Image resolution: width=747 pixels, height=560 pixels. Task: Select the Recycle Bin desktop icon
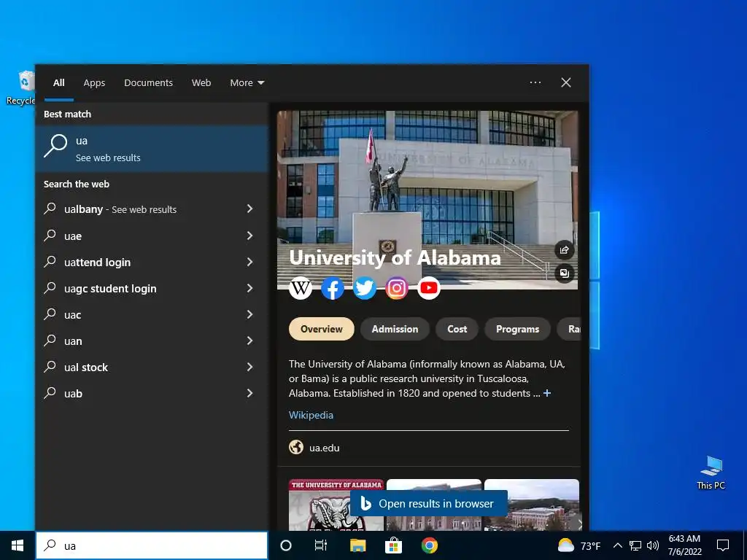pos(21,87)
